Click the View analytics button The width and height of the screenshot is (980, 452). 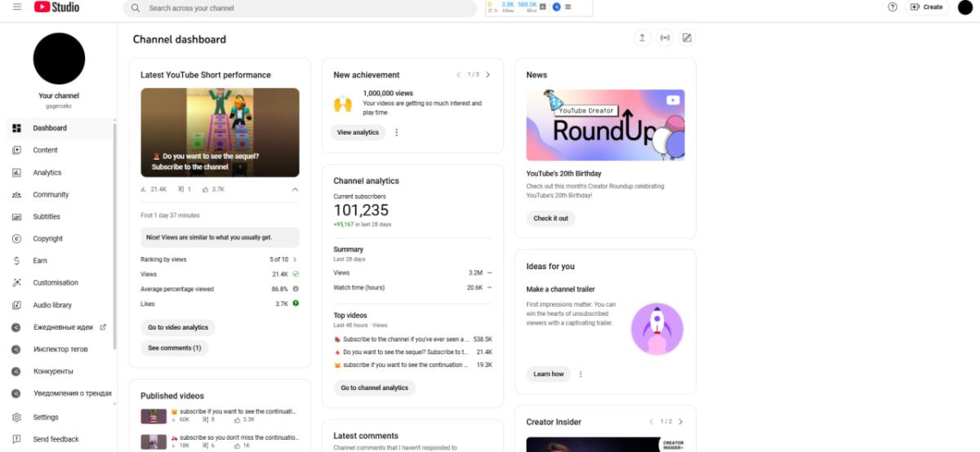(358, 132)
